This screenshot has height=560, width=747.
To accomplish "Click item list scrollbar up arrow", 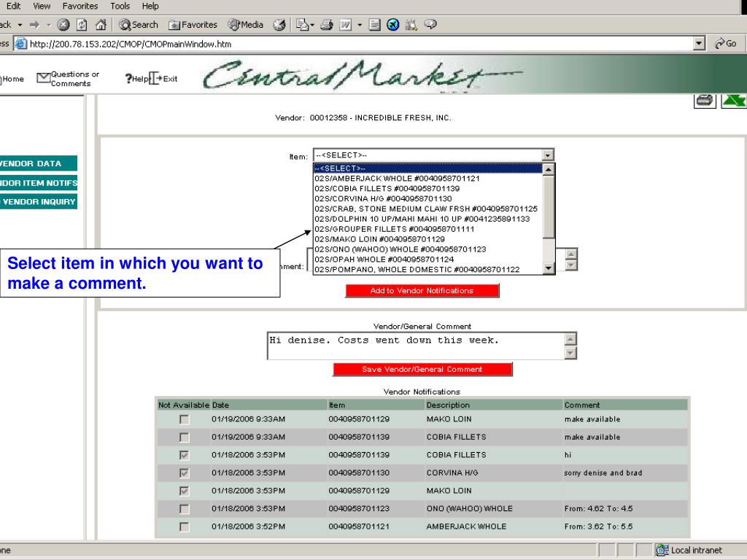I will pos(549,169).
